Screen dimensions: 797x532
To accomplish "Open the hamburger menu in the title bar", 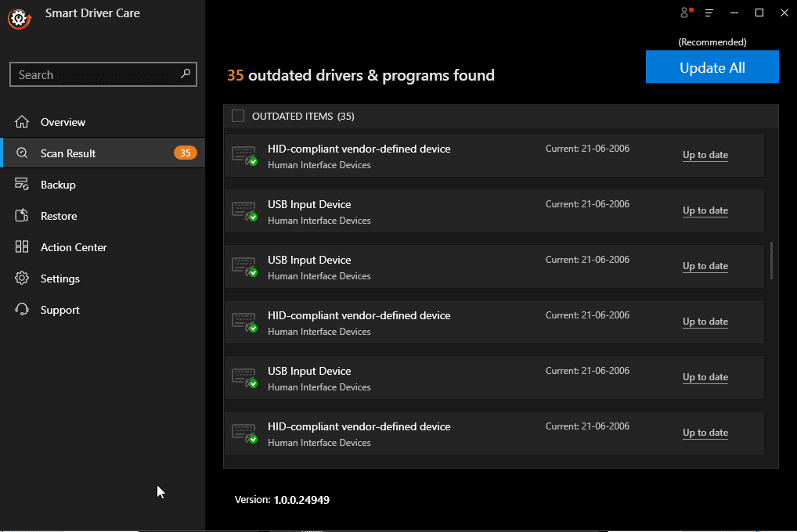I will tap(709, 13).
